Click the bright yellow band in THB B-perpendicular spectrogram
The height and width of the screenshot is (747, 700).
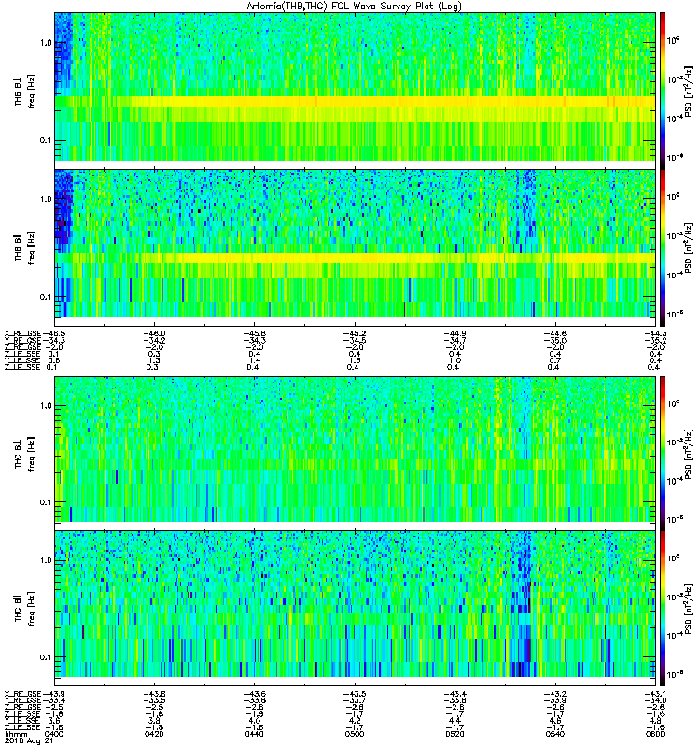[356, 102]
